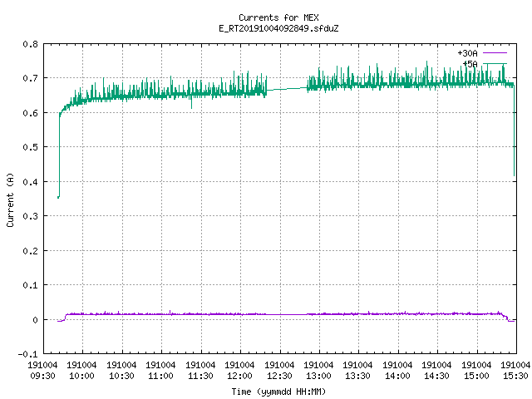Click the 0.6 y-axis tick label
532x399 pixels.
pyautogui.click(x=30, y=113)
